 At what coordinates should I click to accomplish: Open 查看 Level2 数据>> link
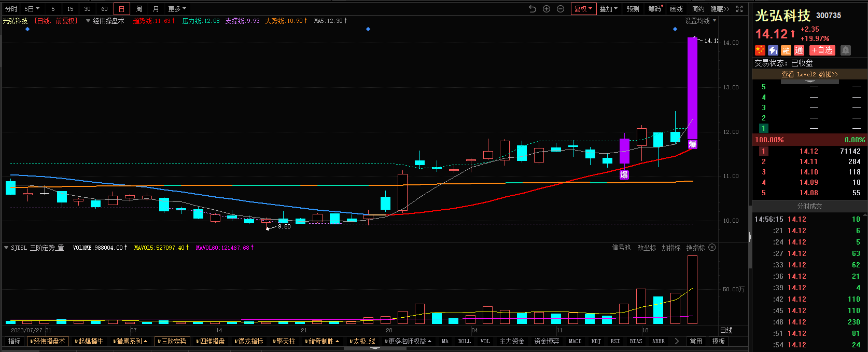click(x=809, y=74)
